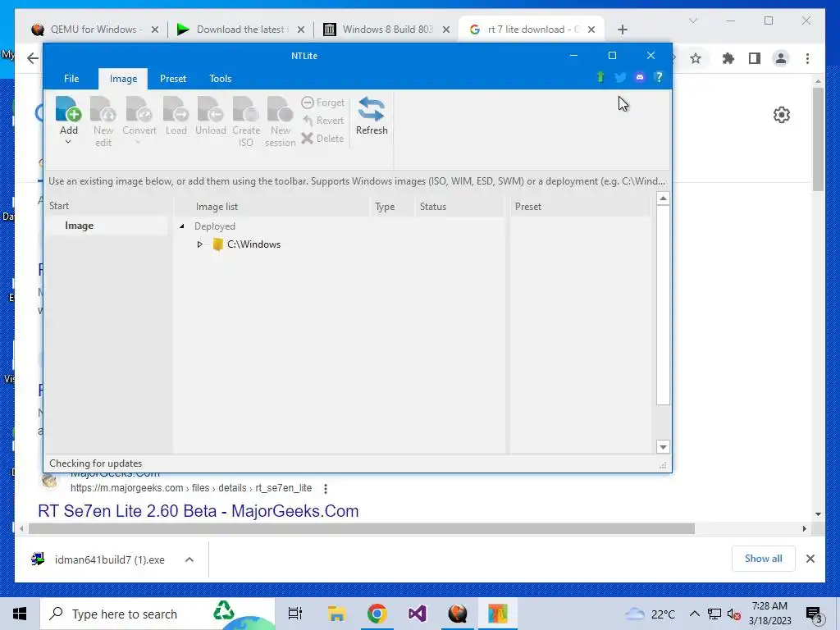Viewport: 840px width, 630px height.
Task: Open idman641build7 download options chevron
Action: [189, 559]
